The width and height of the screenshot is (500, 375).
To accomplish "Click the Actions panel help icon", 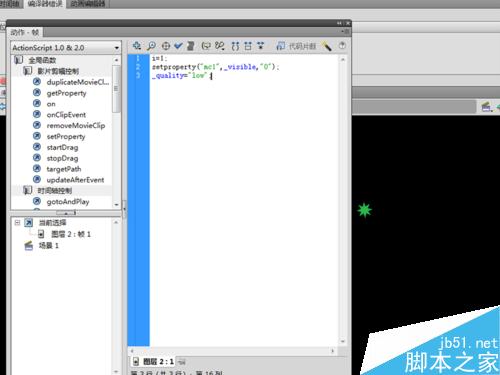I will [x=342, y=46].
